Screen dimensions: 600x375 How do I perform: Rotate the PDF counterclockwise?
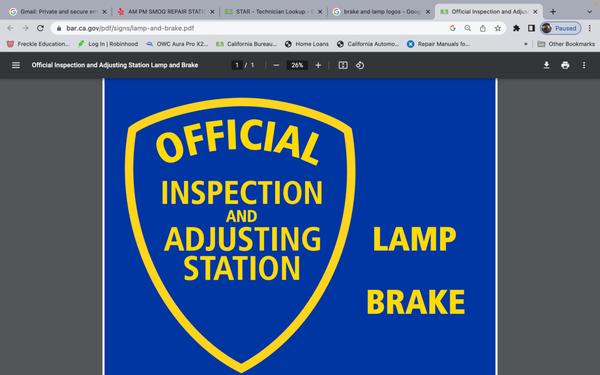point(360,65)
